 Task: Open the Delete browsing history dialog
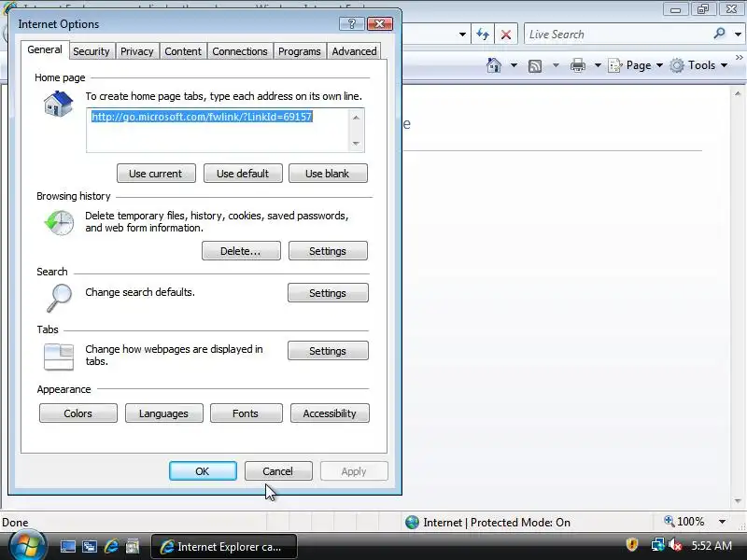[241, 251]
